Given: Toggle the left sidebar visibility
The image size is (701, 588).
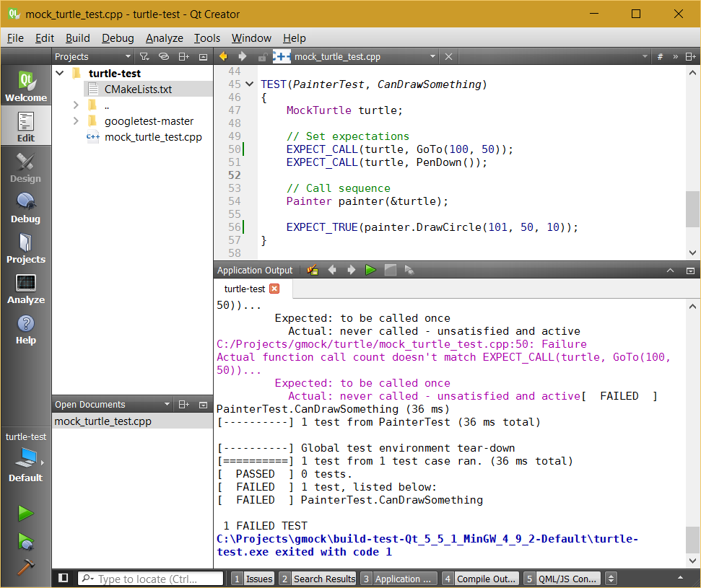Looking at the screenshot, I should tap(64, 578).
